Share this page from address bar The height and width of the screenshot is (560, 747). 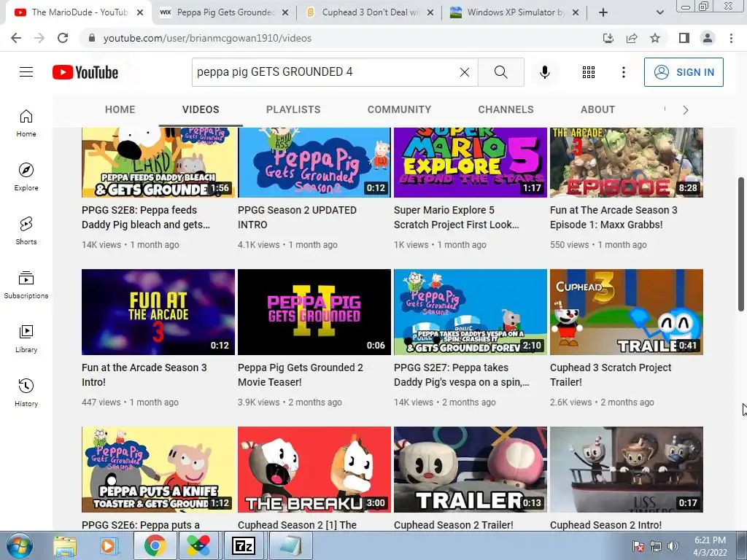point(632,38)
